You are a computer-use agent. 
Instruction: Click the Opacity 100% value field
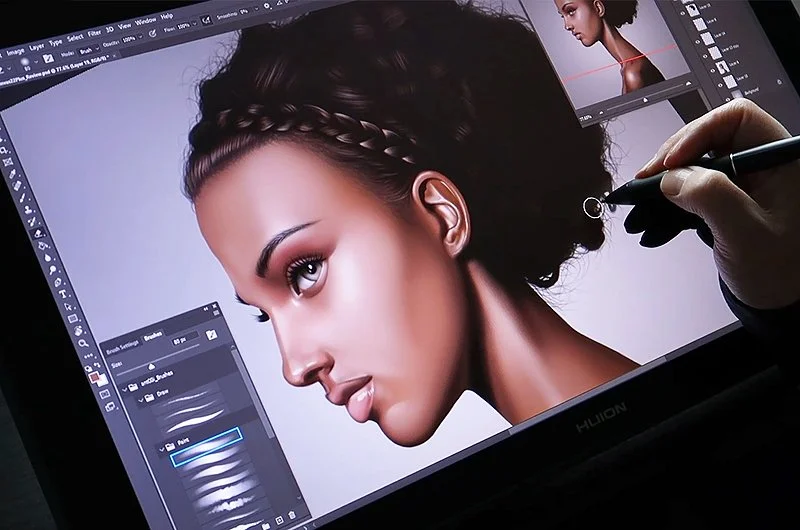pyautogui.click(x=129, y=39)
